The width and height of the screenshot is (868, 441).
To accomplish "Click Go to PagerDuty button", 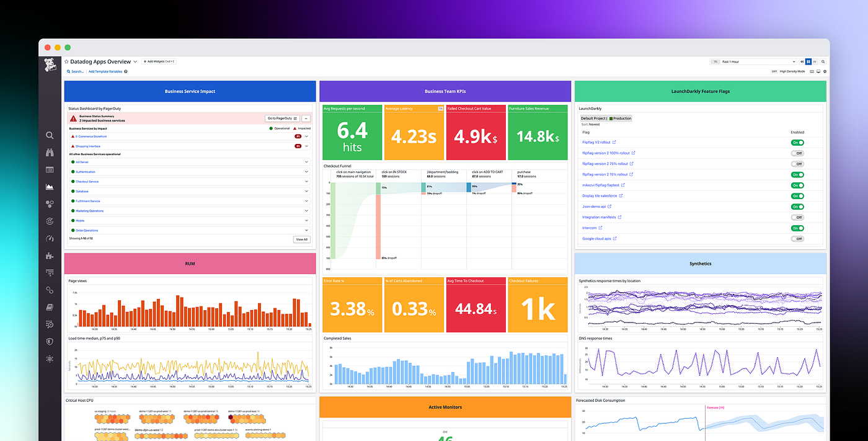I will [x=282, y=118].
